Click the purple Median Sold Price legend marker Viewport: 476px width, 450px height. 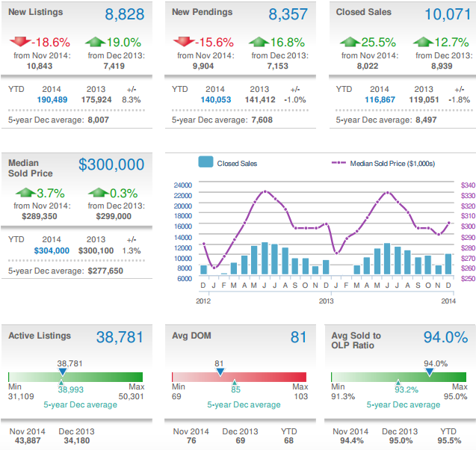click(339, 163)
